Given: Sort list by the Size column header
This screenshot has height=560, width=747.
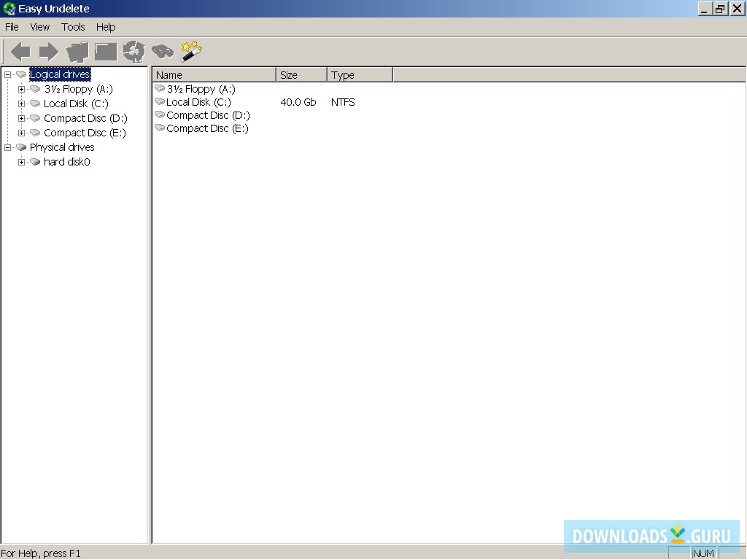Looking at the screenshot, I should click(291, 74).
